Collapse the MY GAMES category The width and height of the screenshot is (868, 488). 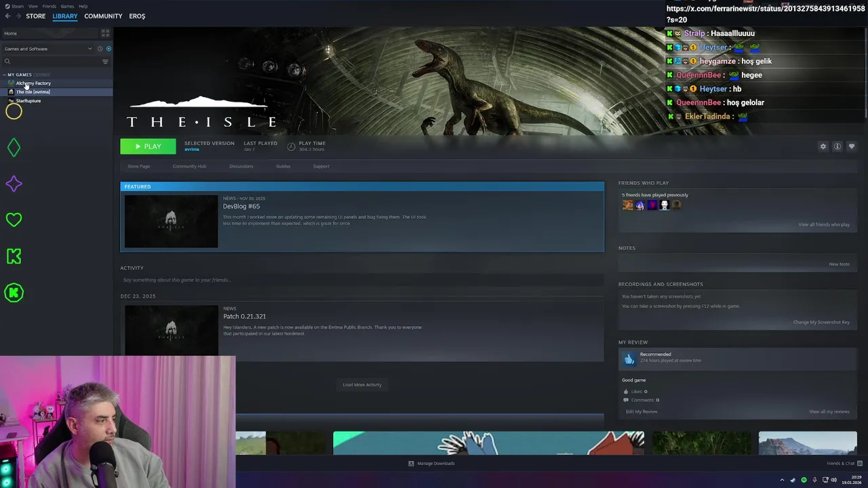pos(4,75)
